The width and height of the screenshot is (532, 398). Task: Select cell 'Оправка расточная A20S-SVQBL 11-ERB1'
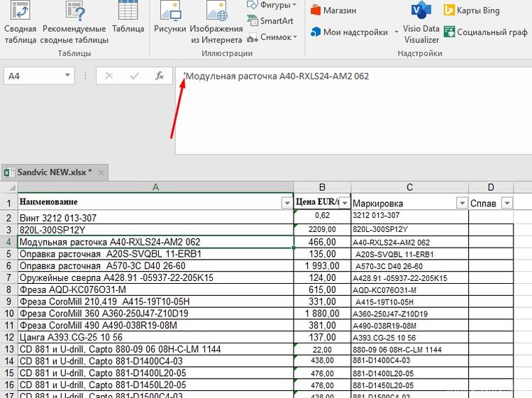[x=156, y=254]
